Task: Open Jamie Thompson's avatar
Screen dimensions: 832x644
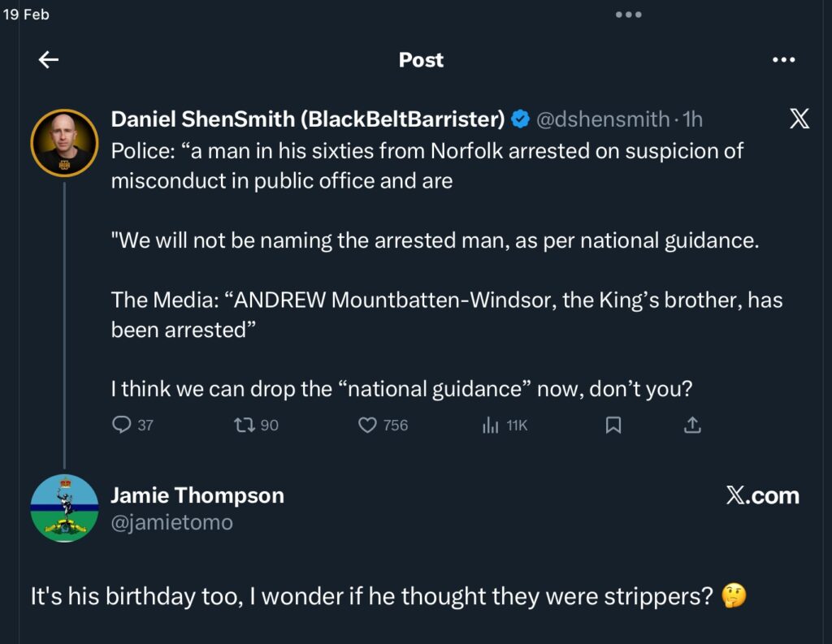Action: pos(64,508)
